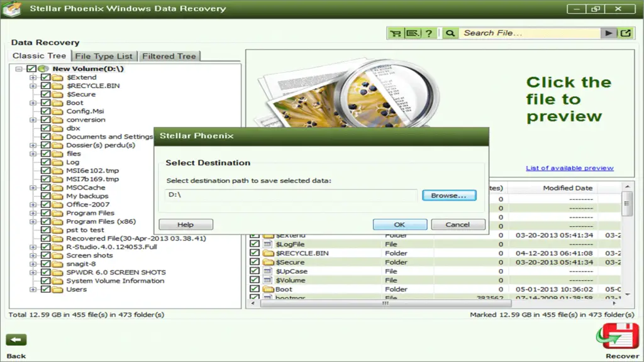The height and width of the screenshot is (362, 644).
Task: Toggle the Users folder checkbox in tree
Action: [x=45, y=289]
